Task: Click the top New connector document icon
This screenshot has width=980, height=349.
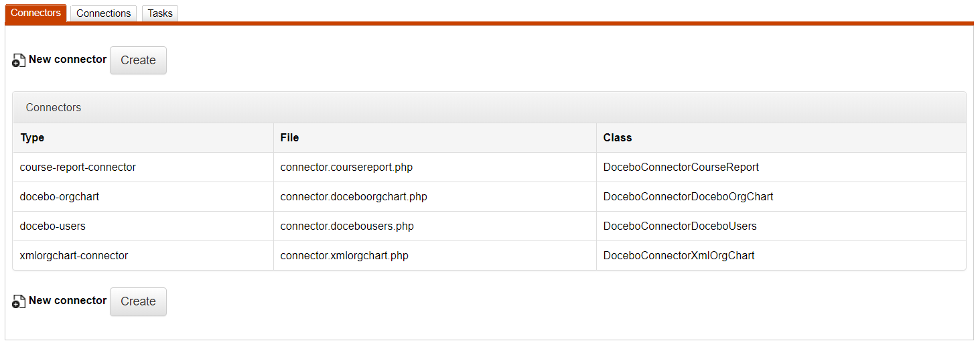Action: coord(19,61)
